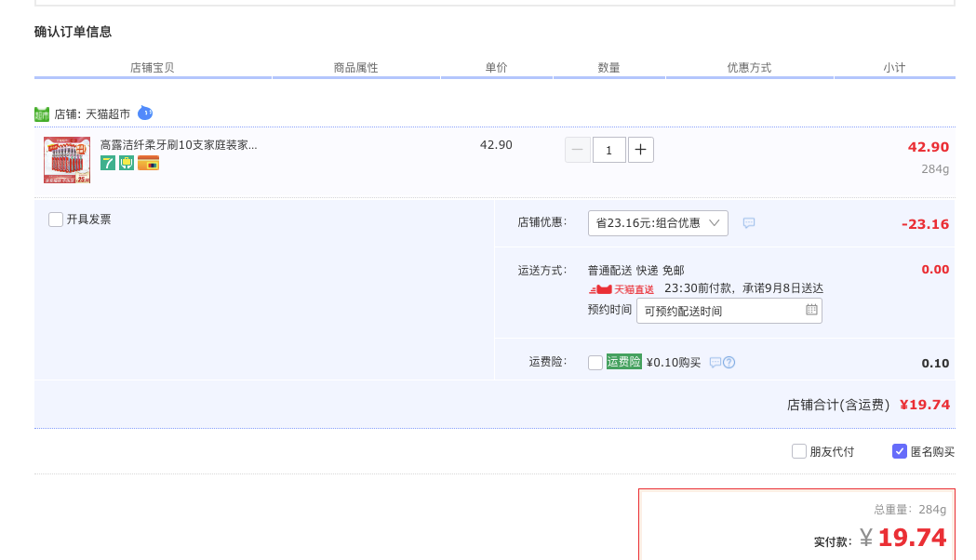Image resolution: width=976 pixels, height=560 pixels.
Task: Uncheck the 匿名购买 checkbox
Action: [x=900, y=452]
